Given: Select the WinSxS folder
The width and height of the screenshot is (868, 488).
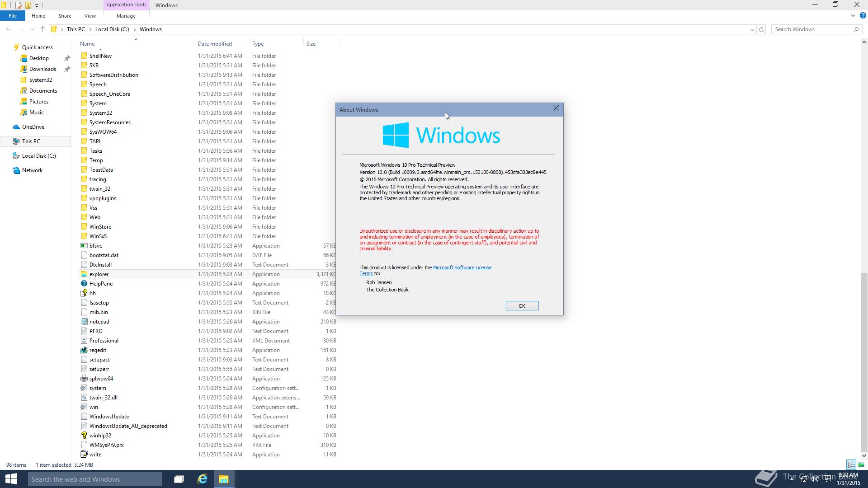Looking at the screenshot, I should pyautogui.click(x=98, y=236).
